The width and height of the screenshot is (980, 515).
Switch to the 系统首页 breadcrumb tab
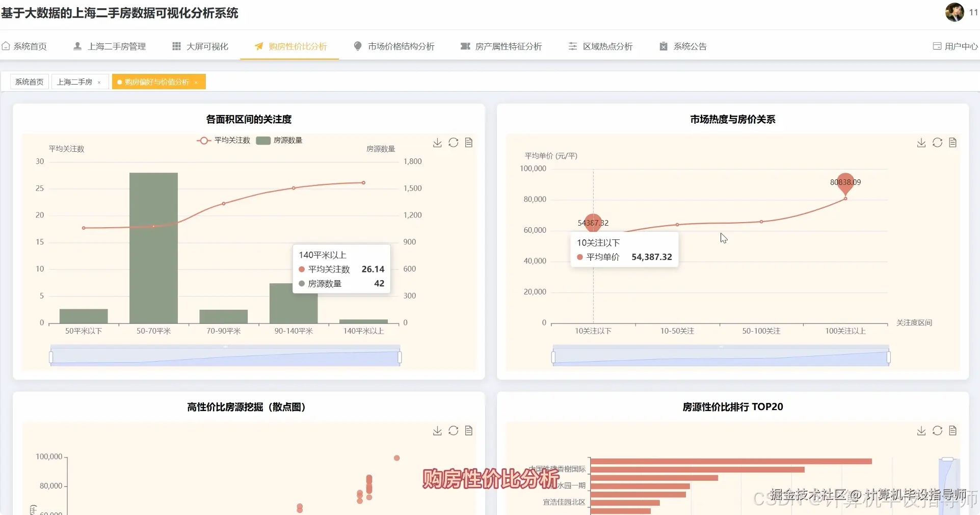[29, 82]
